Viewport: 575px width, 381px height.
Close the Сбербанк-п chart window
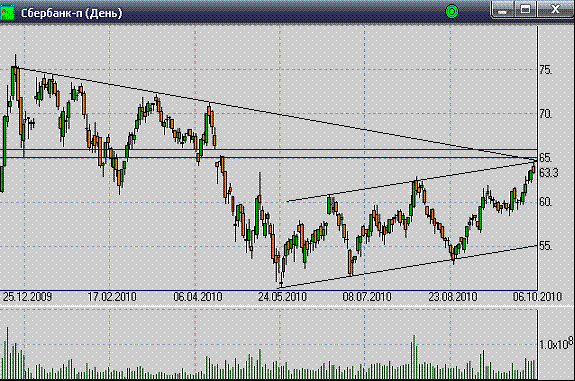click(555, 10)
